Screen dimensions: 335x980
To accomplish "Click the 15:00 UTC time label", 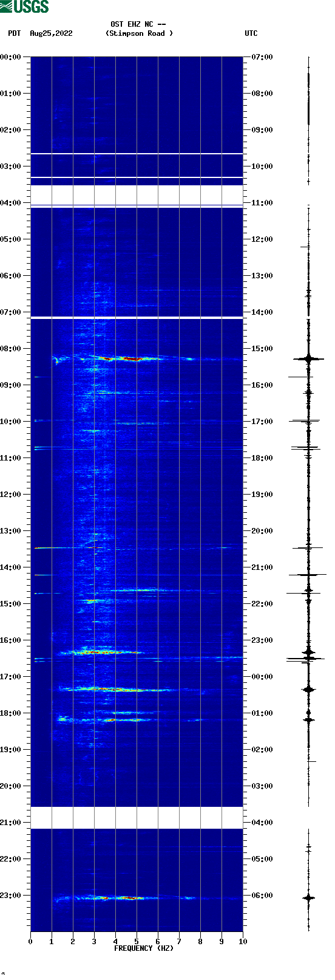I will [262, 349].
